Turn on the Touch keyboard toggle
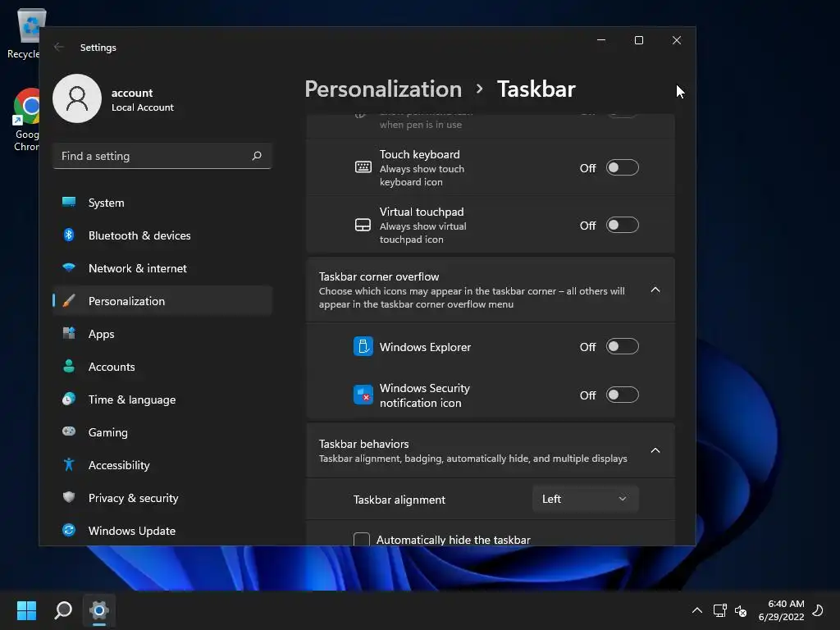 (x=622, y=167)
